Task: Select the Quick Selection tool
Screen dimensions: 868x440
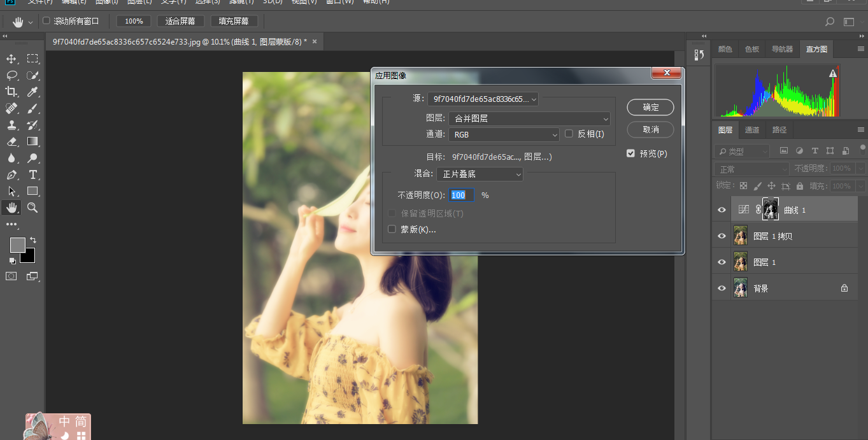Action: [x=32, y=75]
